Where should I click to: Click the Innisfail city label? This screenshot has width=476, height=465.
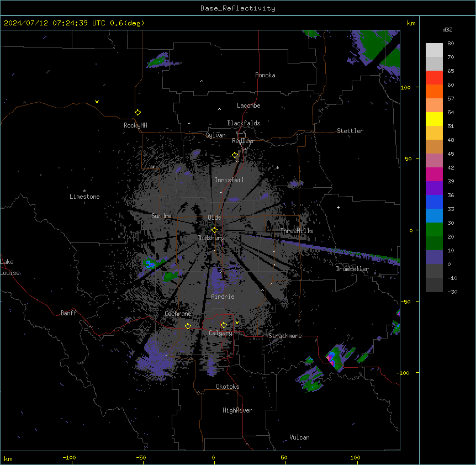[229, 180]
